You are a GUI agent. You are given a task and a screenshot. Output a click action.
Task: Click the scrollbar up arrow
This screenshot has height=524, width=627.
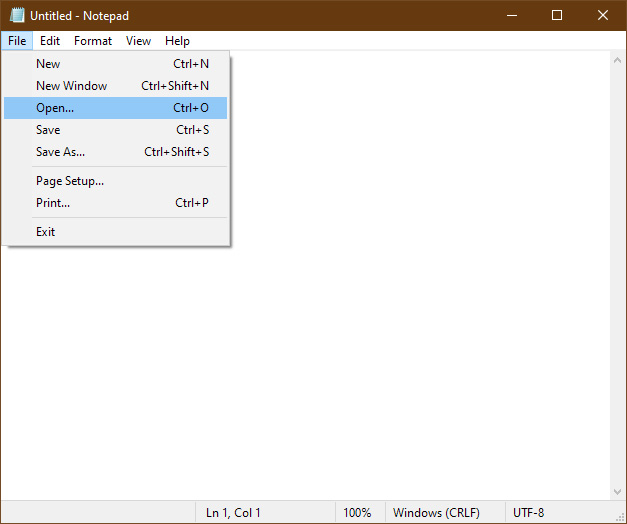tap(617, 60)
